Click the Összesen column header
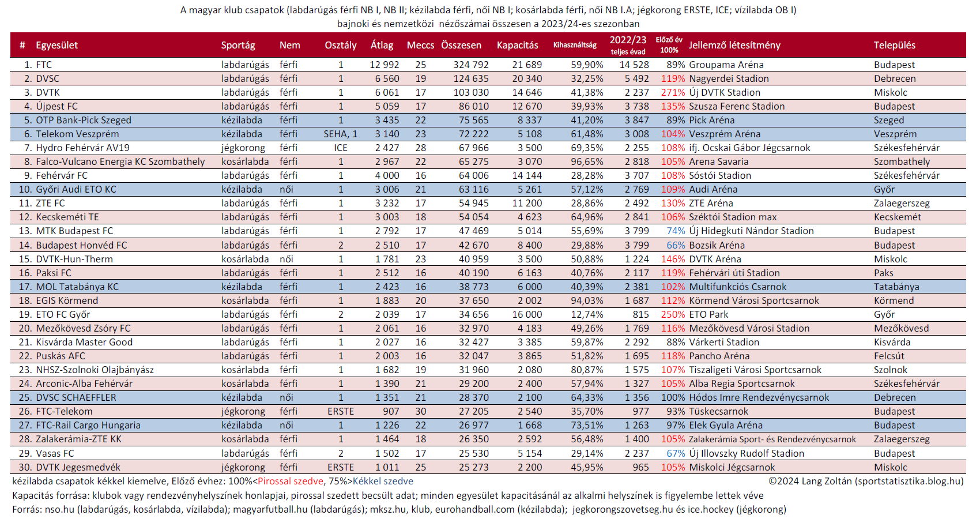 pyautogui.click(x=461, y=45)
